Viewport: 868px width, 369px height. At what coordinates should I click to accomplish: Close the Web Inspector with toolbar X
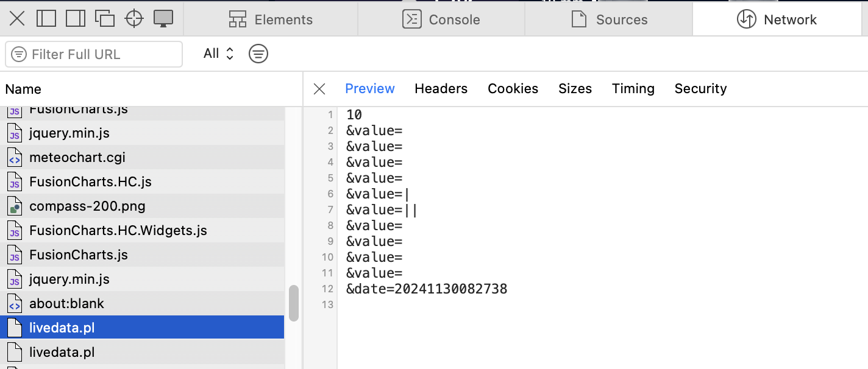tap(17, 19)
